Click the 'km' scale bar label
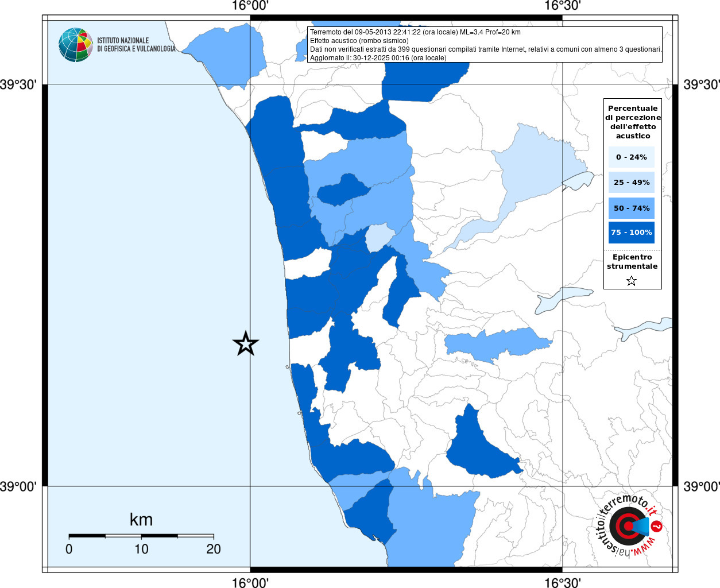The image size is (720, 588). [x=141, y=520]
